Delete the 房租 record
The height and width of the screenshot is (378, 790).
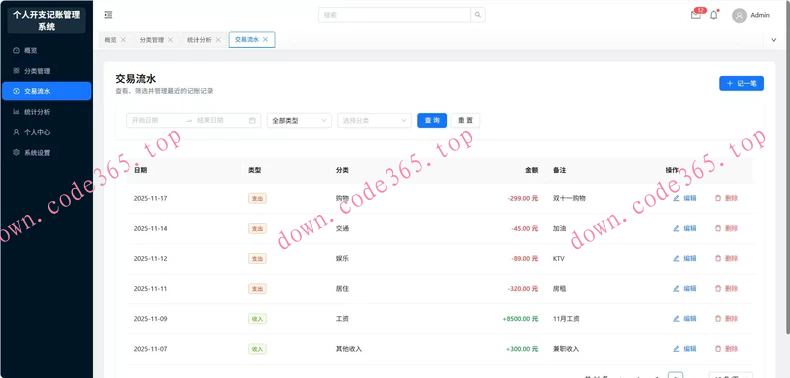[726, 289]
